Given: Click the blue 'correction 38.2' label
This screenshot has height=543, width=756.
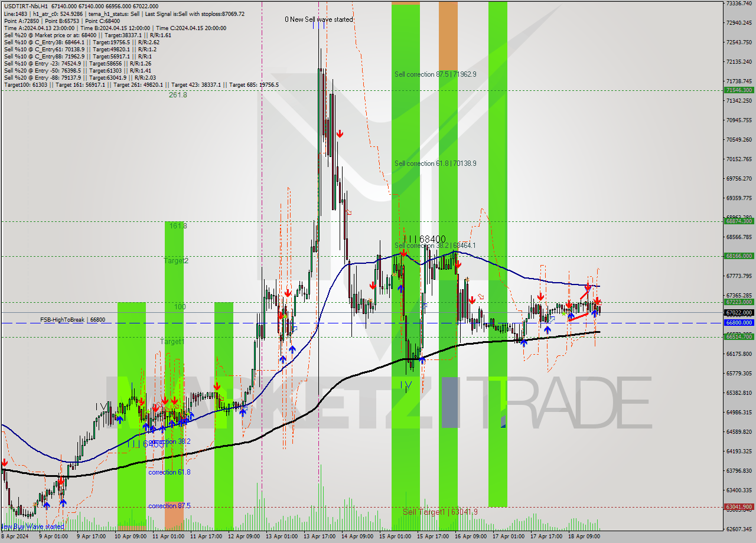Looking at the screenshot, I should coord(170,441).
